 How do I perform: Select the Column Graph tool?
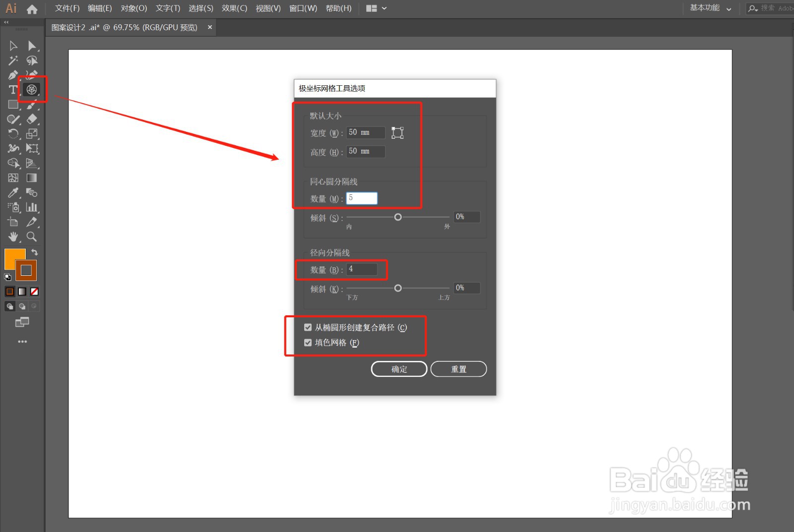tap(32, 207)
